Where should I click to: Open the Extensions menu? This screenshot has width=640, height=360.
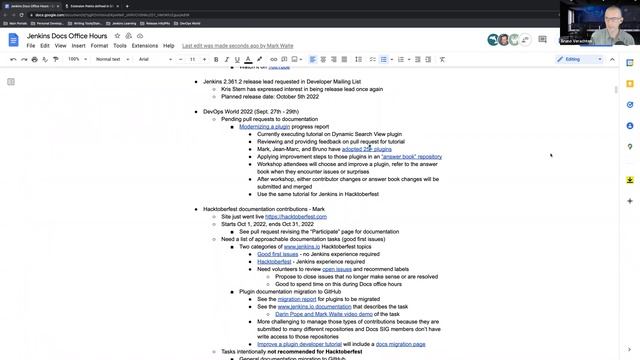click(x=144, y=46)
